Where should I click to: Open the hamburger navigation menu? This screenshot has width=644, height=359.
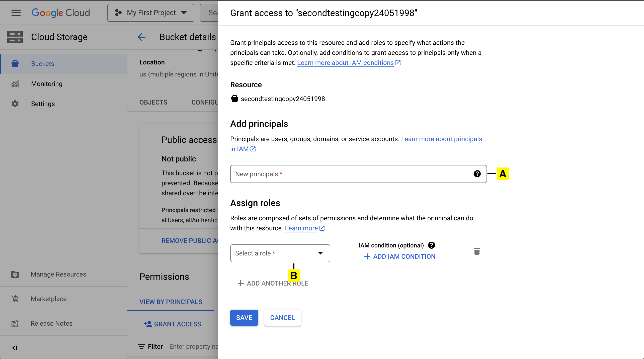(16, 13)
